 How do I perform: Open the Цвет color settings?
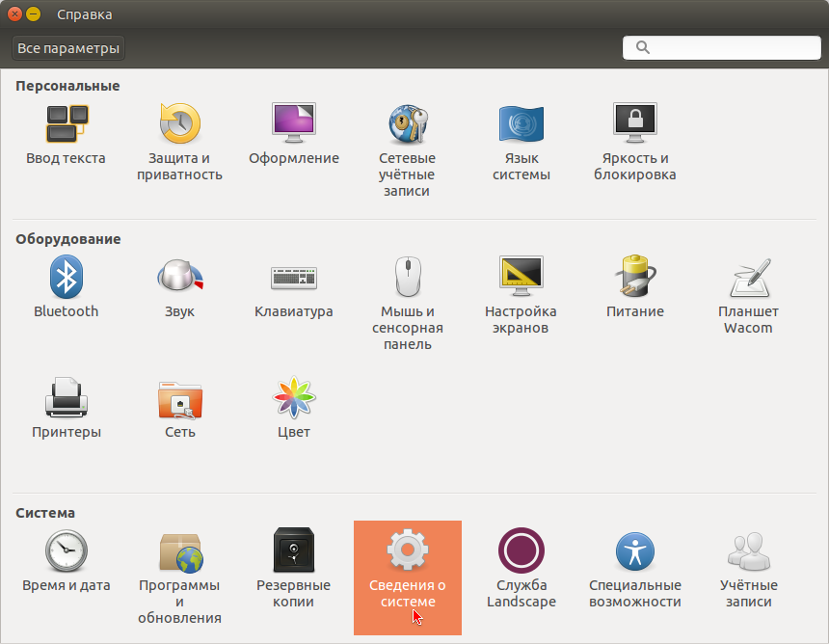pos(294,408)
